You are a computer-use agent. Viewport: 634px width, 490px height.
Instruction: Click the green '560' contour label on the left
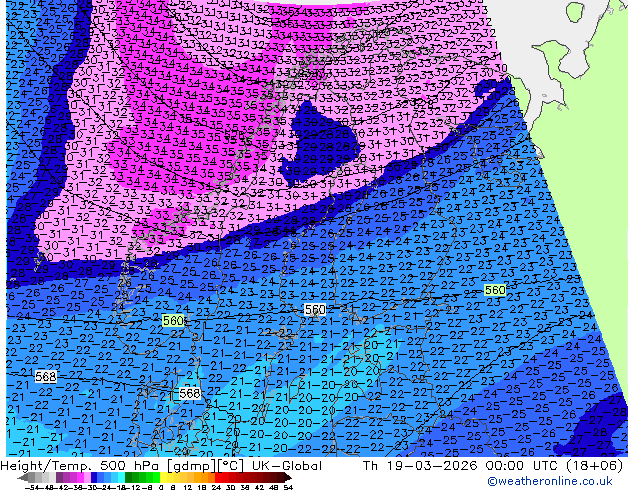tap(173, 321)
